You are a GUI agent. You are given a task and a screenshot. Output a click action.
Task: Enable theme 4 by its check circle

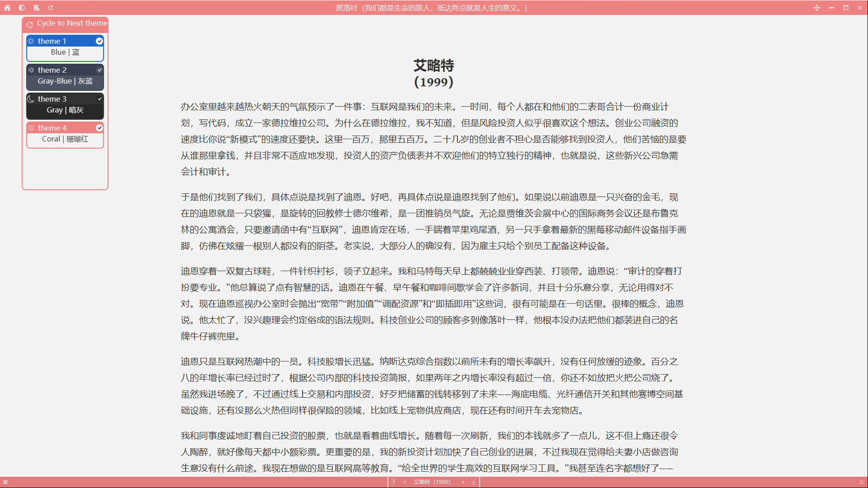point(100,128)
